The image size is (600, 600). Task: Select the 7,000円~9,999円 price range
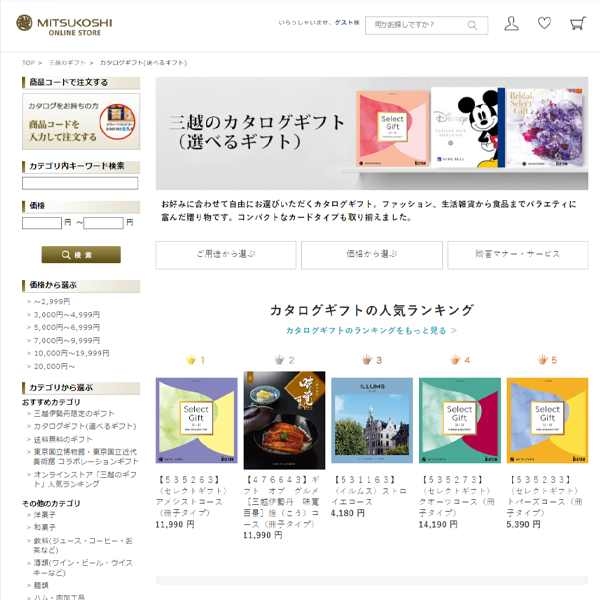(67, 341)
